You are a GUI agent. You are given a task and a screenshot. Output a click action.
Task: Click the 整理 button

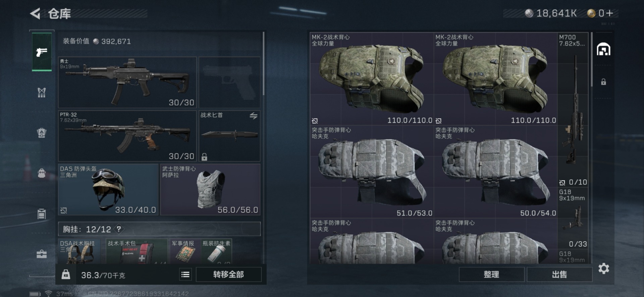point(491,275)
